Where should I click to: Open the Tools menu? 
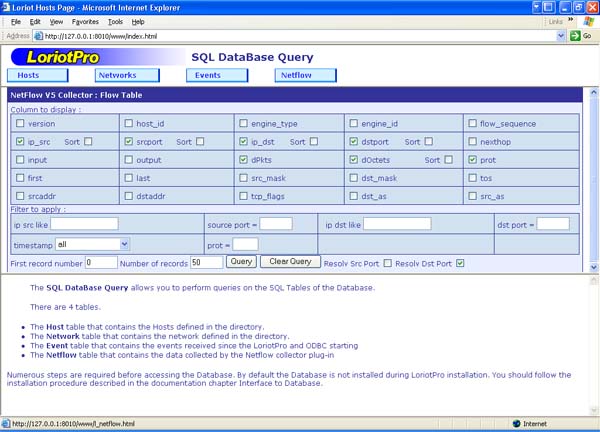click(x=115, y=20)
